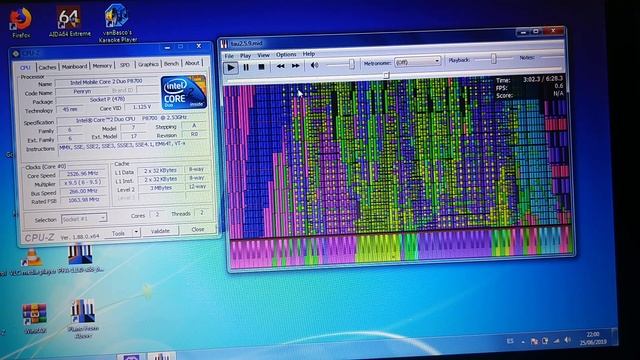Open the Options menu

[x=286, y=54]
